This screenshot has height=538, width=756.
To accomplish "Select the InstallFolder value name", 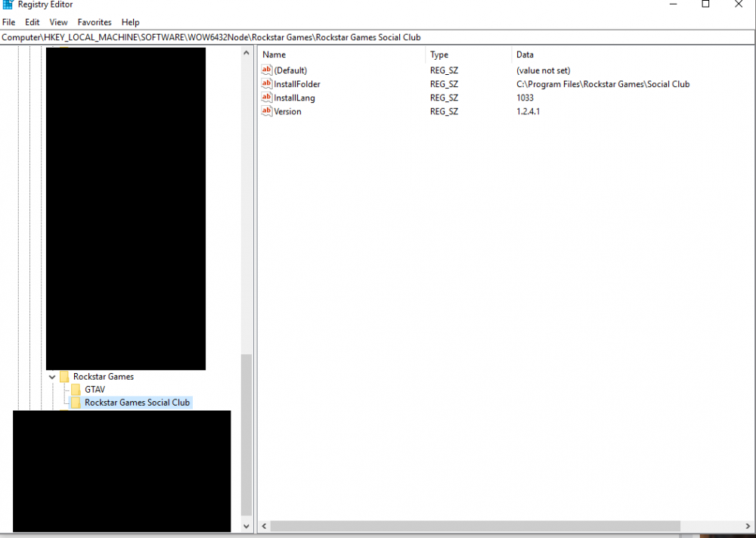I will (297, 84).
